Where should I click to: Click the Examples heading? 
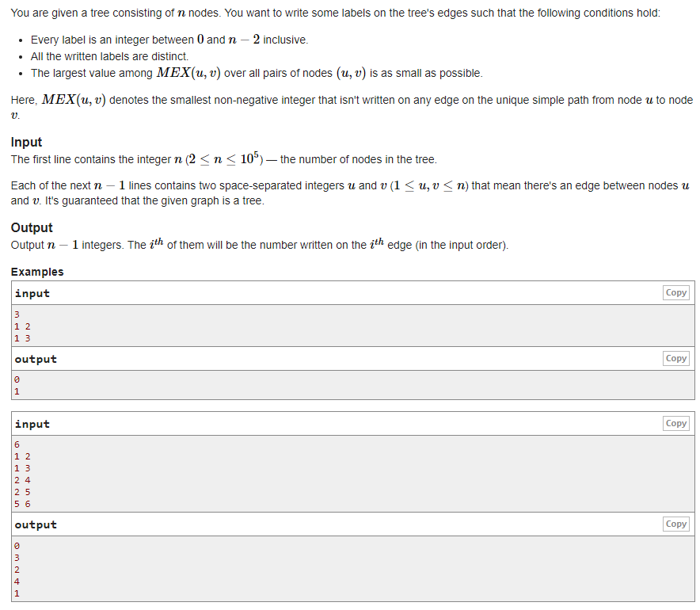click(x=37, y=272)
